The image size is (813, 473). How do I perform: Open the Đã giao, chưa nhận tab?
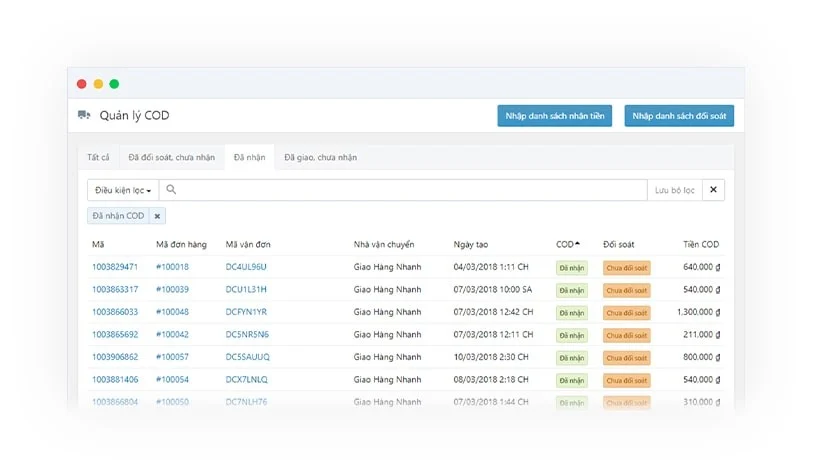(x=320, y=157)
